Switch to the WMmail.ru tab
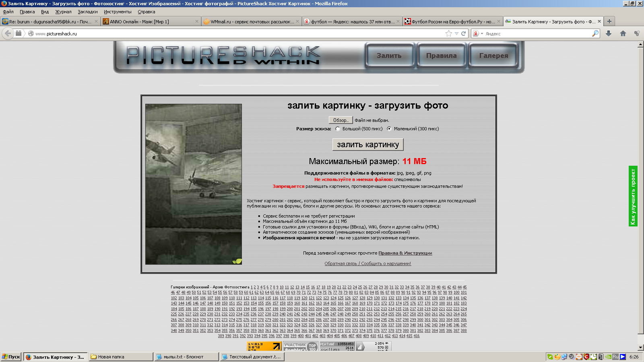This screenshot has width=644, height=362. pos(252,21)
